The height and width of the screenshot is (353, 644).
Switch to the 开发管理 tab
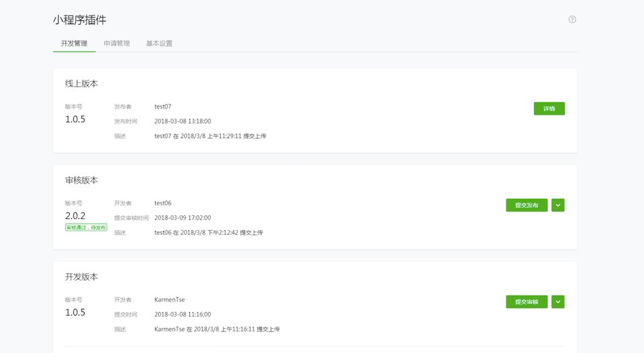(x=70, y=44)
